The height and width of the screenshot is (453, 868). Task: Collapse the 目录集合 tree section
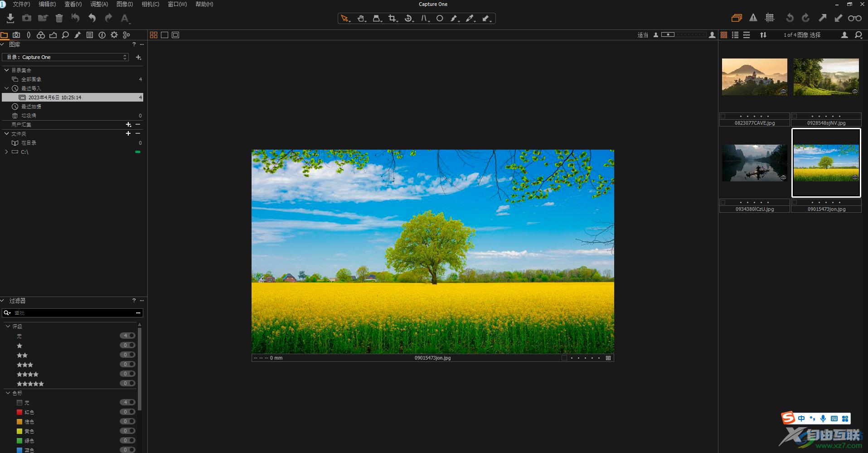(x=6, y=70)
